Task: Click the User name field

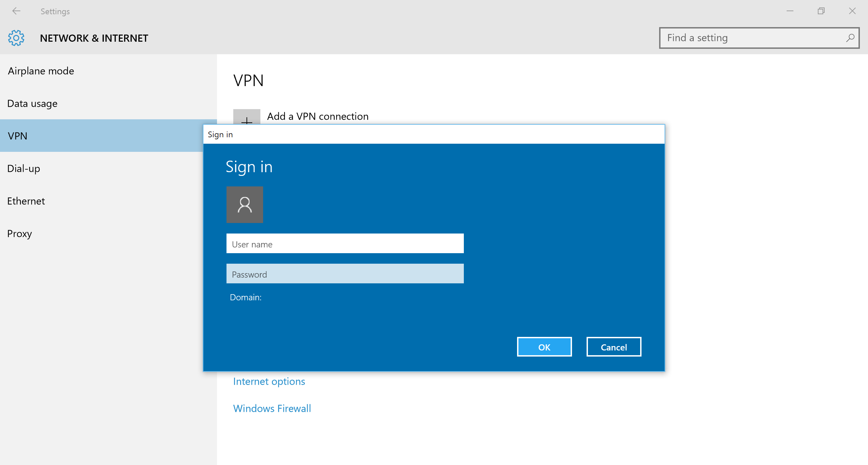Action: click(x=345, y=243)
